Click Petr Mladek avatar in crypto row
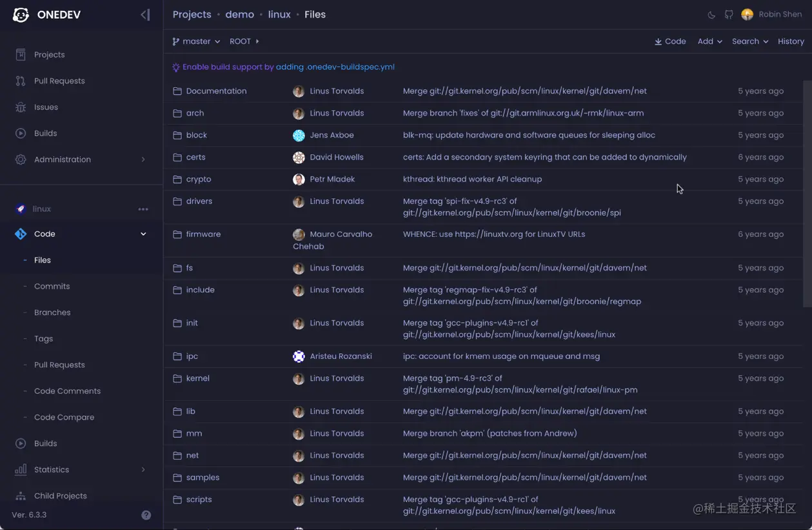 pos(299,179)
